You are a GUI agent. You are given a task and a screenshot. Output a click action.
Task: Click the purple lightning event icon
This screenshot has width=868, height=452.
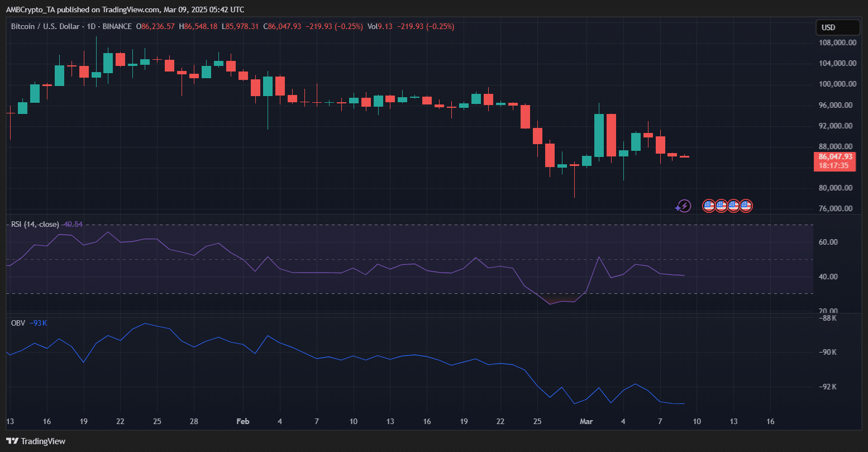(x=684, y=206)
